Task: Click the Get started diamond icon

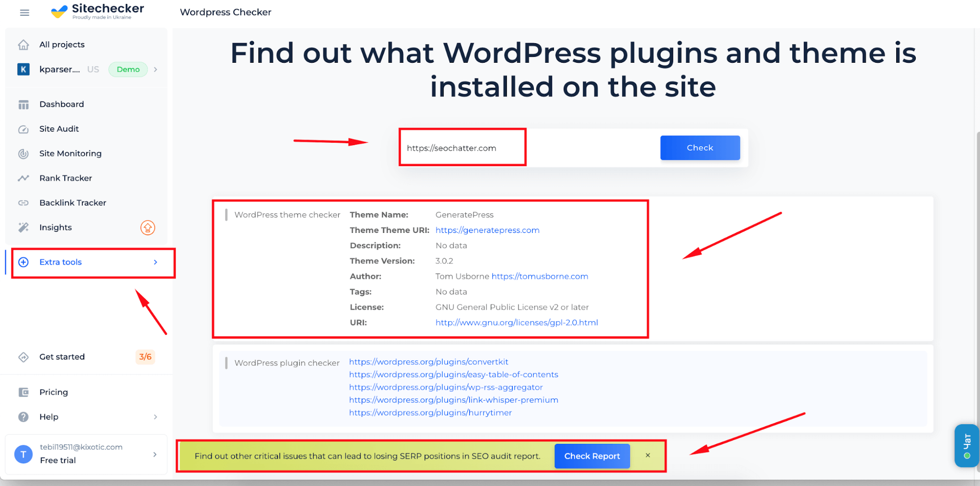Action: (24, 357)
